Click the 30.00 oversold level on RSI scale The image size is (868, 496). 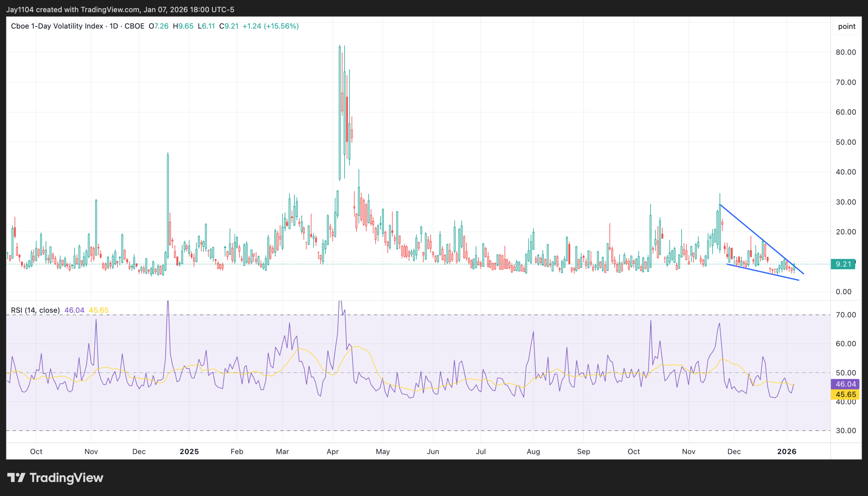click(846, 431)
